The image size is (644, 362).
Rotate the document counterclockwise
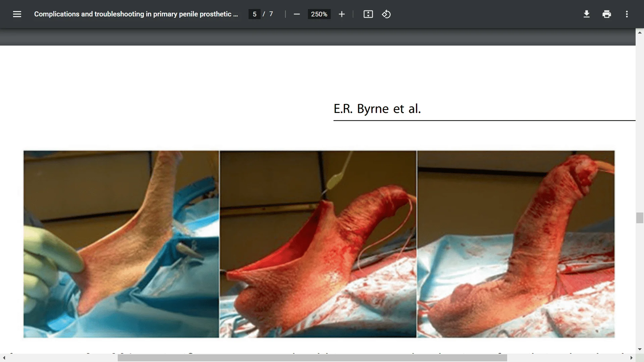point(386,14)
